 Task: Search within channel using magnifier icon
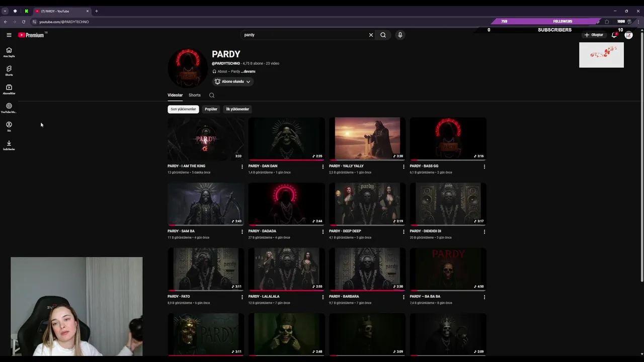click(212, 95)
